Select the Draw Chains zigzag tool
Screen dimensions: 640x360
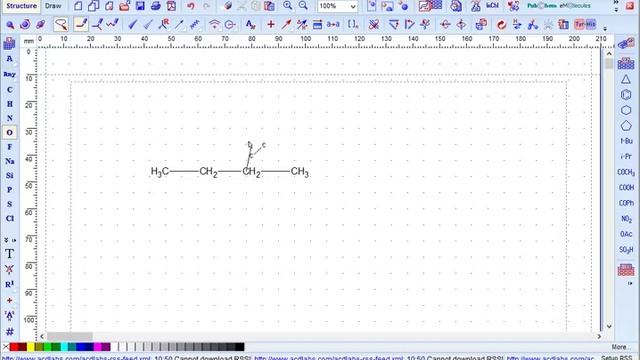112,24
